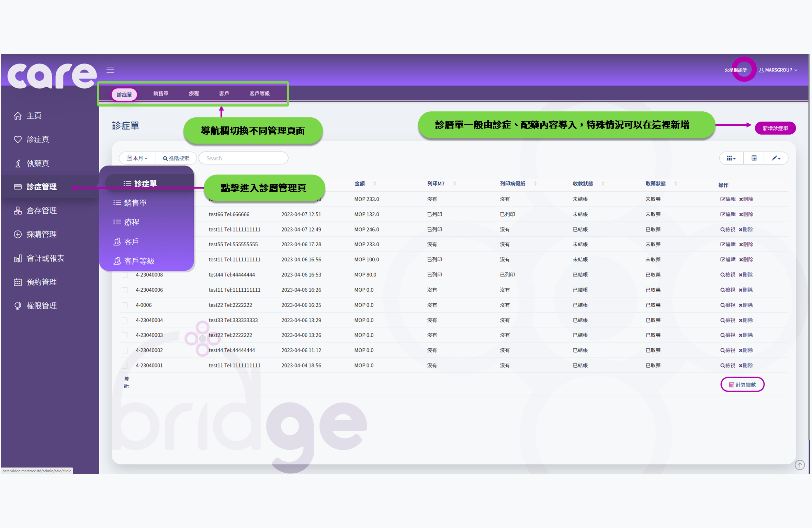The width and height of the screenshot is (812, 528).
Task: Click the 進階搜索 advanced search control
Action: (176, 158)
